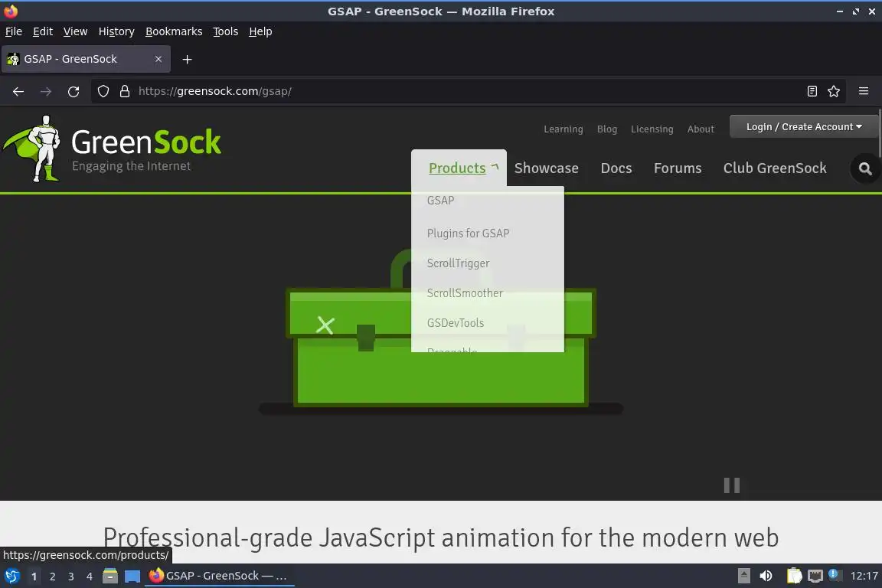The width and height of the screenshot is (882, 588).
Task: Switch to workspace 3
Action: (x=71, y=577)
